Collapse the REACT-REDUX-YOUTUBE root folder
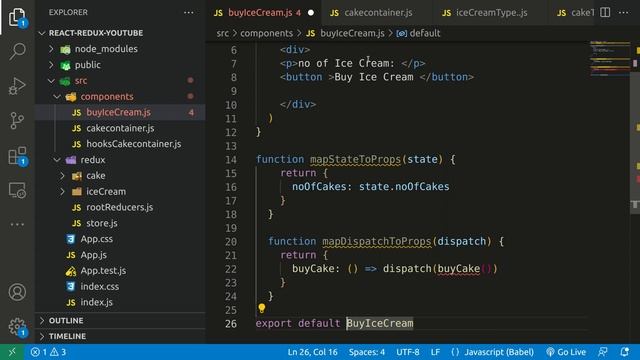640x360 pixels. [96, 33]
